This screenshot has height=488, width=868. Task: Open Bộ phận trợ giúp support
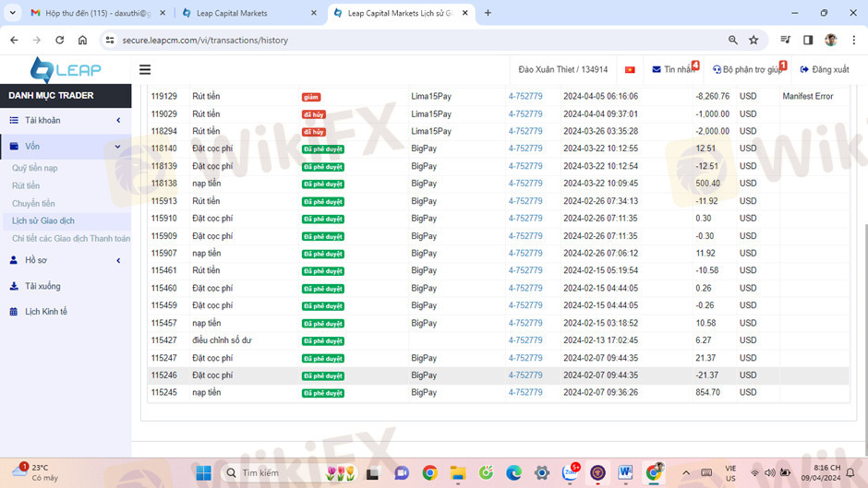tap(746, 70)
